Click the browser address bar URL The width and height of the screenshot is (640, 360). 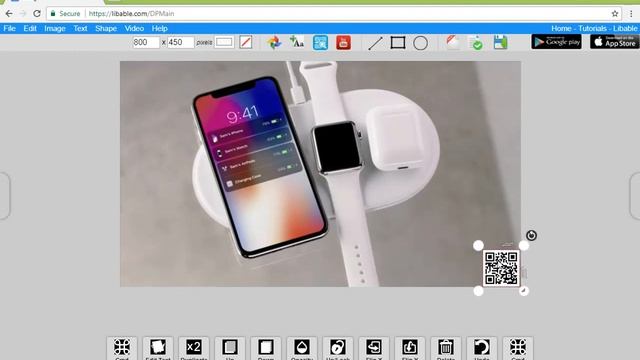tap(131, 13)
